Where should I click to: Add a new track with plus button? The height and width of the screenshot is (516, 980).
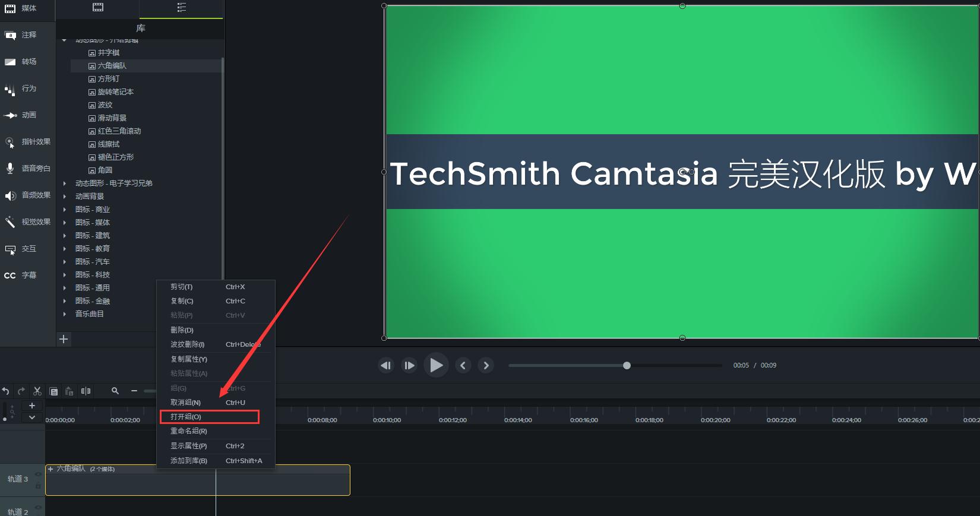[x=32, y=406]
